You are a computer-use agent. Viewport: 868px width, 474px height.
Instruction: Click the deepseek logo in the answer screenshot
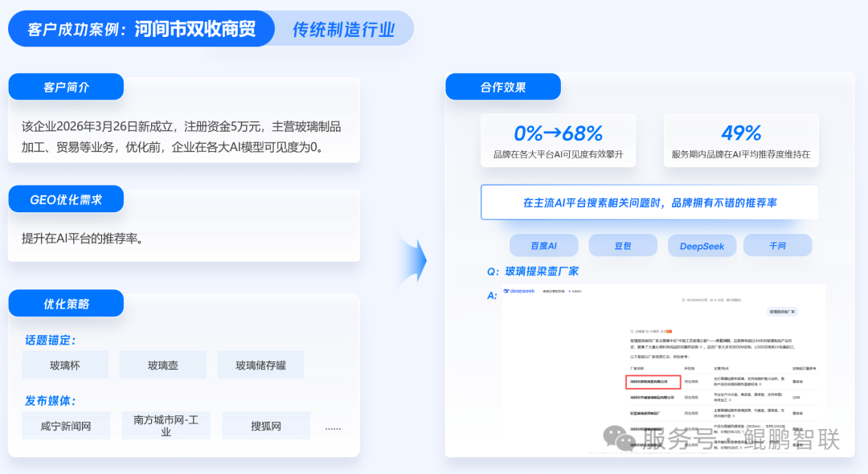point(519,291)
